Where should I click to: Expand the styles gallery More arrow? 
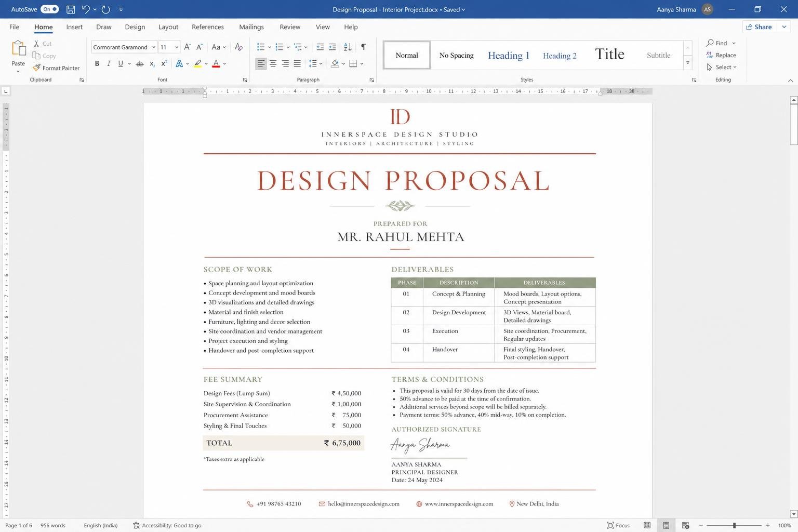pyautogui.click(x=687, y=63)
